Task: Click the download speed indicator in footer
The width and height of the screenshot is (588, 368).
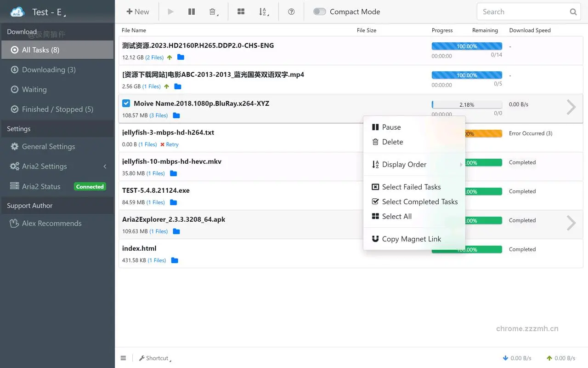Action: (x=517, y=358)
